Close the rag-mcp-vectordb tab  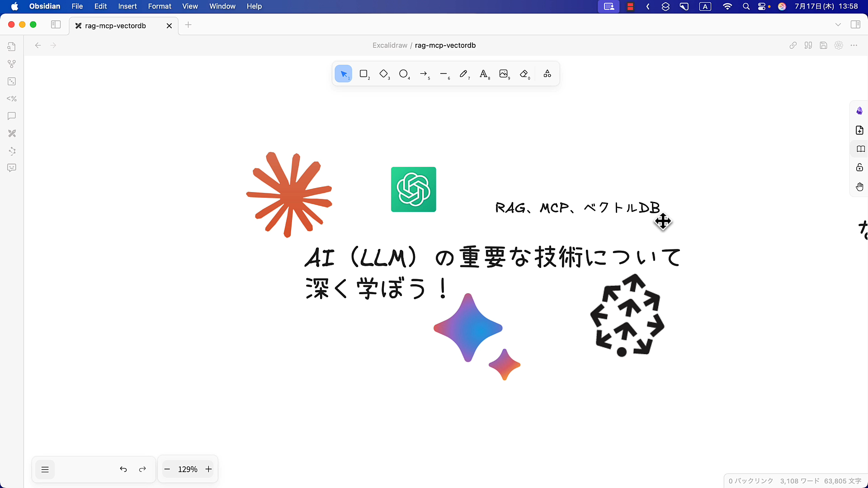169,26
